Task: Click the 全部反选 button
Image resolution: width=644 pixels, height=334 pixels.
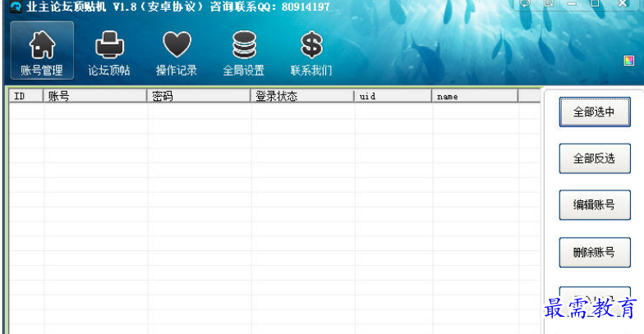Action: click(x=595, y=158)
